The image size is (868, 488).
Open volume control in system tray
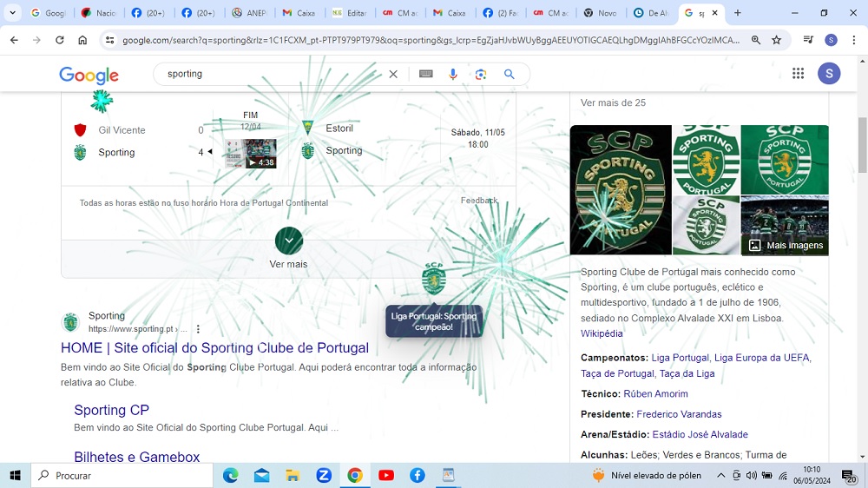pyautogui.click(x=751, y=475)
